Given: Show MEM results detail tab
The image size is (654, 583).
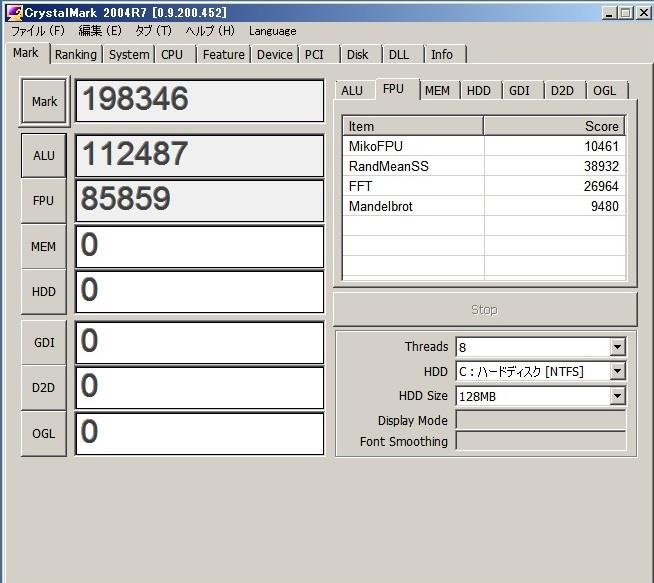Looking at the screenshot, I should point(438,90).
